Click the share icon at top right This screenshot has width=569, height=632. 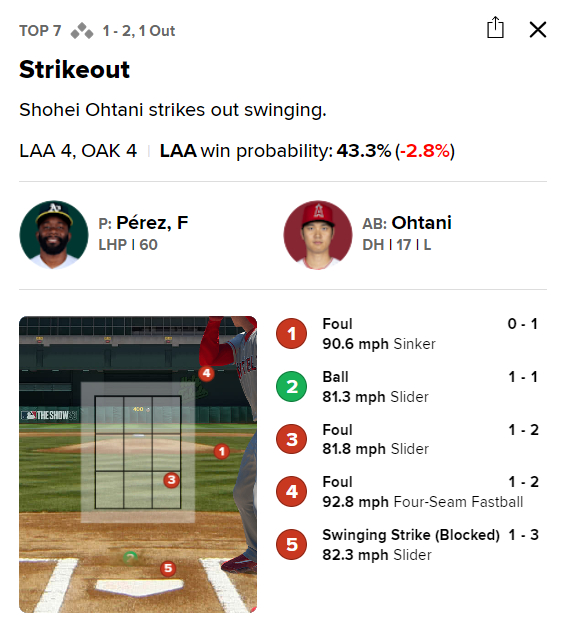pyautogui.click(x=495, y=28)
